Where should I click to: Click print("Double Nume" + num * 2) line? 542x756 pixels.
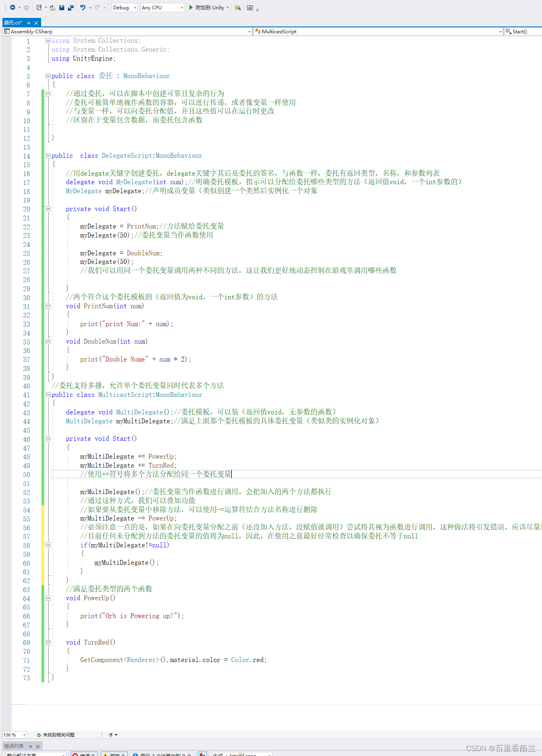pos(136,359)
